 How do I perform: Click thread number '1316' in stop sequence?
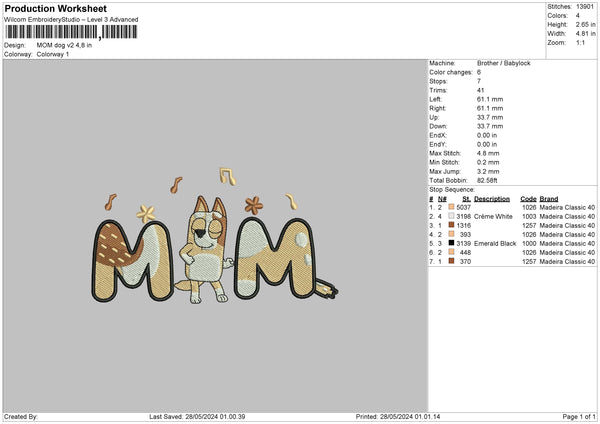pyautogui.click(x=463, y=225)
